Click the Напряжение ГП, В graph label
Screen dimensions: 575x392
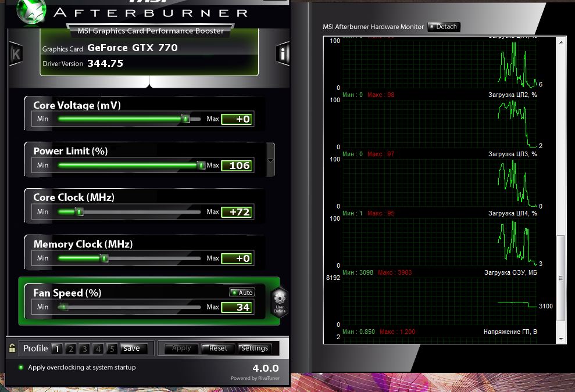tap(510, 332)
